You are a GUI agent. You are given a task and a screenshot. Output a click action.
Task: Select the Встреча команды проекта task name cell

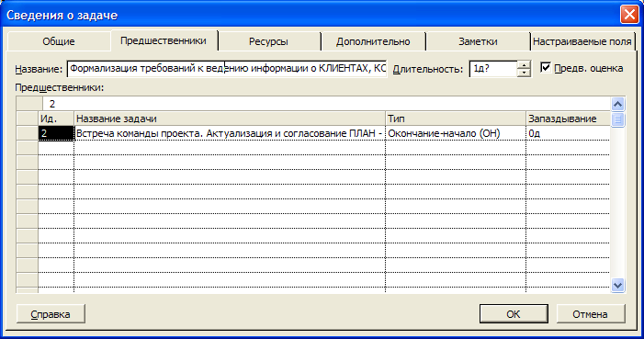point(230,133)
